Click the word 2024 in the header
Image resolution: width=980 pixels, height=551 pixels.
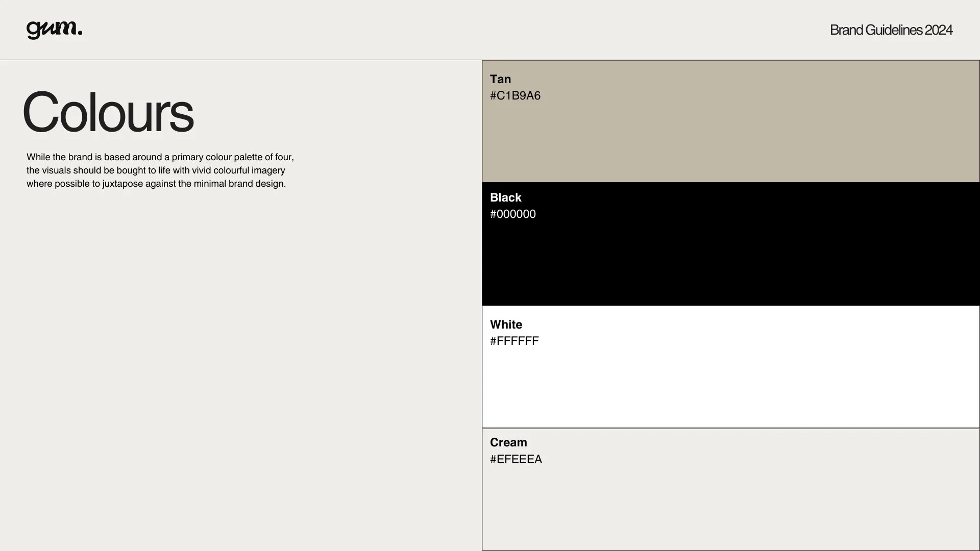pyautogui.click(x=938, y=30)
